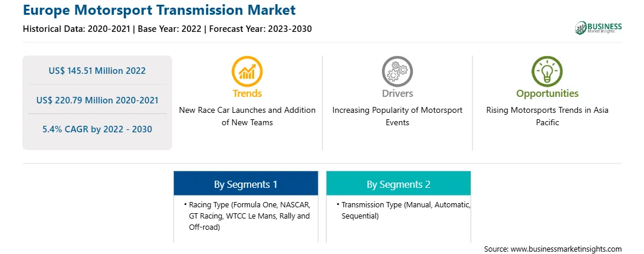Click the orange Trends chart icon
Screen dimensions: 644x254
(x=247, y=71)
